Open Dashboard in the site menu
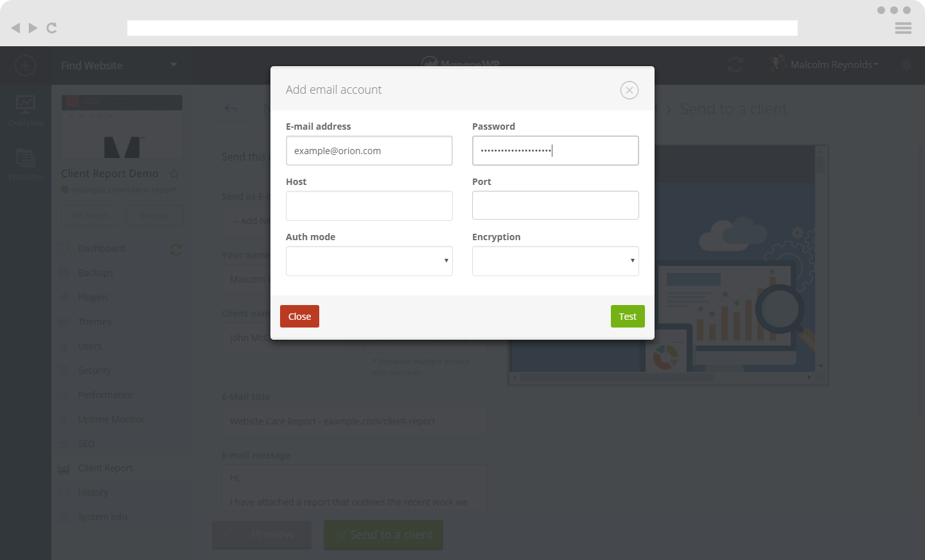This screenshot has height=560, width=925. [101, 249]
